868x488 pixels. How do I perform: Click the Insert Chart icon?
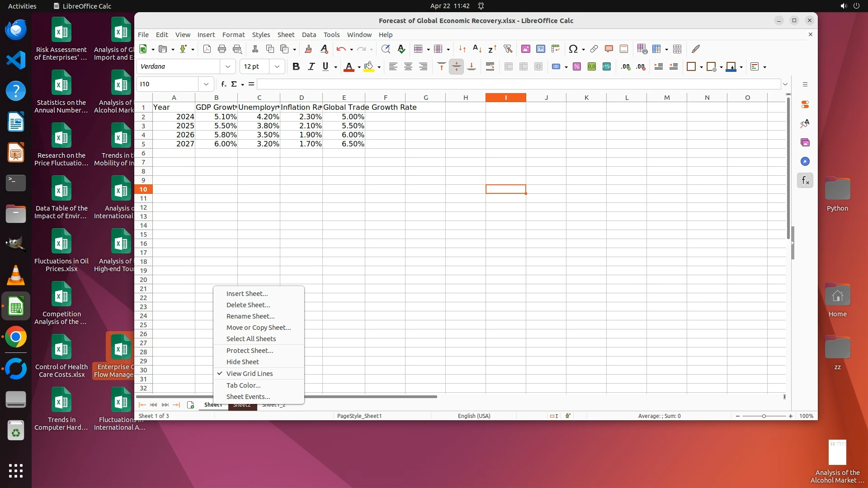540,49
